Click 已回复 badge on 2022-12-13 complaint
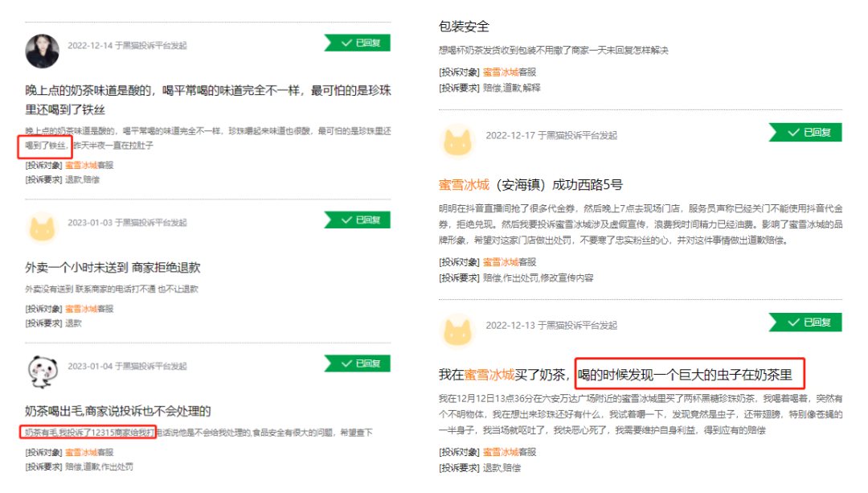Image resolution: width=868 pixels, height=493 pixels. (x=806, y=323)
